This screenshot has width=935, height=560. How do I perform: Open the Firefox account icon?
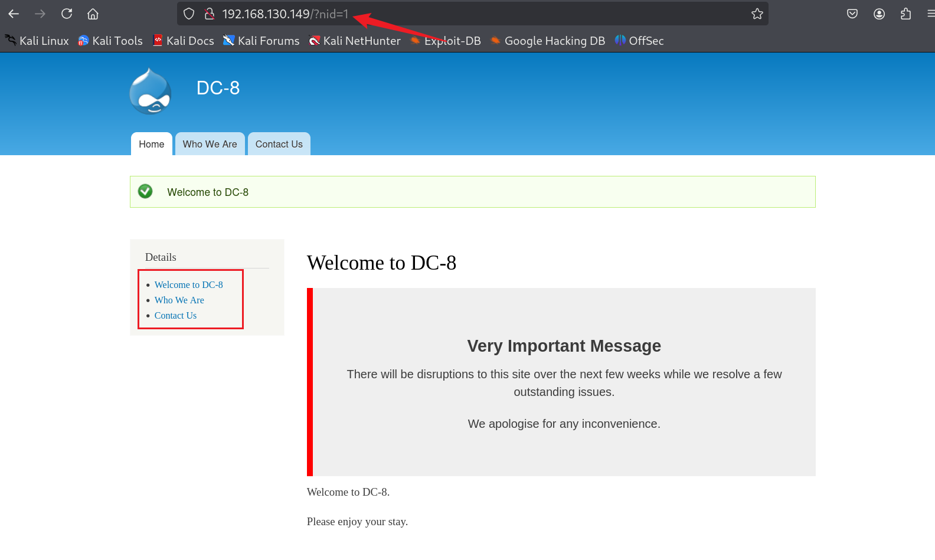879,14
